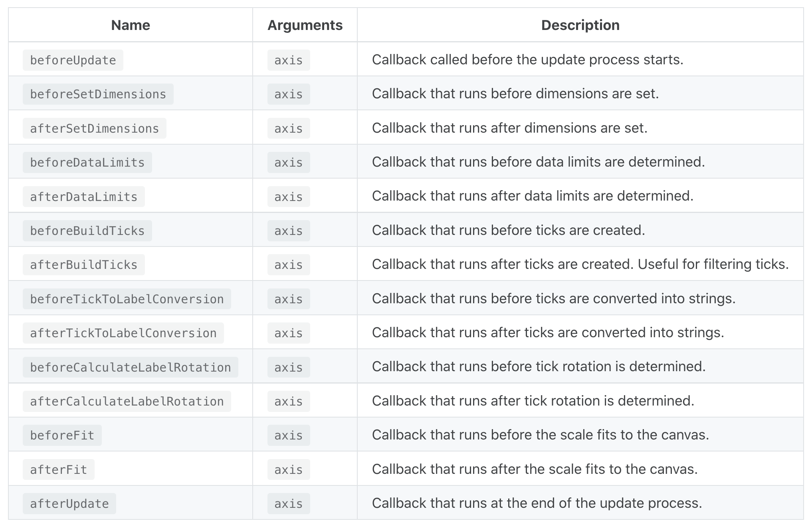Click the axis argument in the beforeUpdate row
The height and width of the screenshot is (525, 812).
288,60
